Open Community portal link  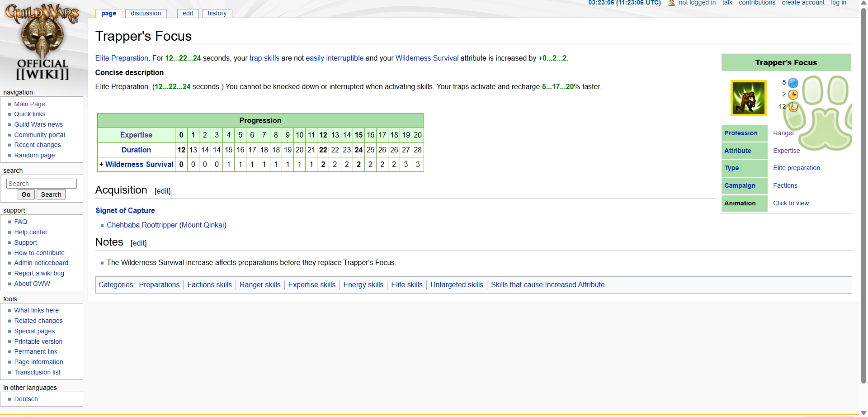(39, 135)
